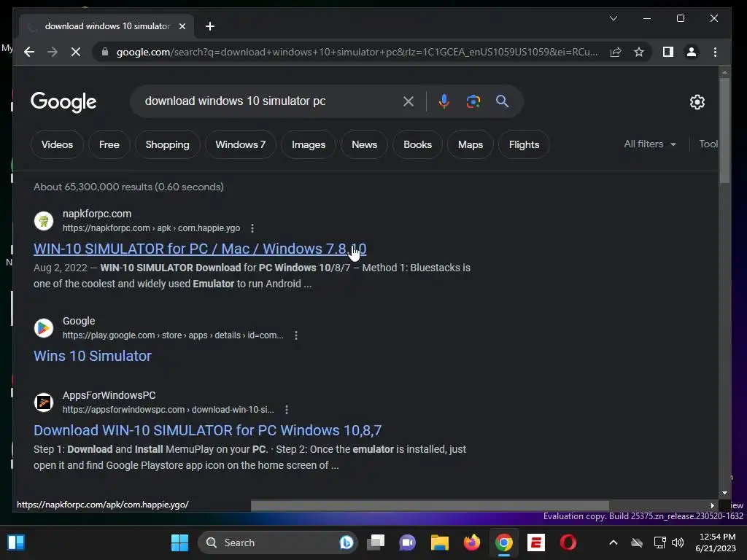The height and width of the screenshot is (560, 747).
Task: View site info via the padlock icon
Action: (x=105, y=52)
